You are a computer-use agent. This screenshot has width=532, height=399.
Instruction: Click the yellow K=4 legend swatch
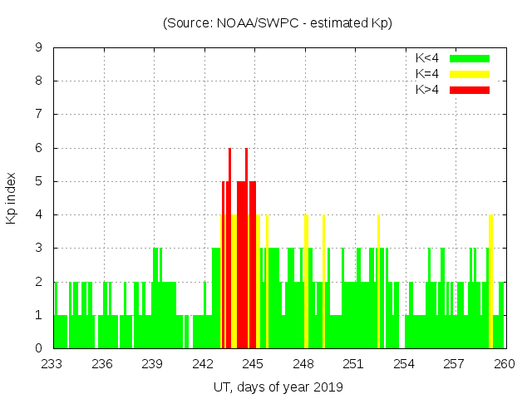click(470, 74)
